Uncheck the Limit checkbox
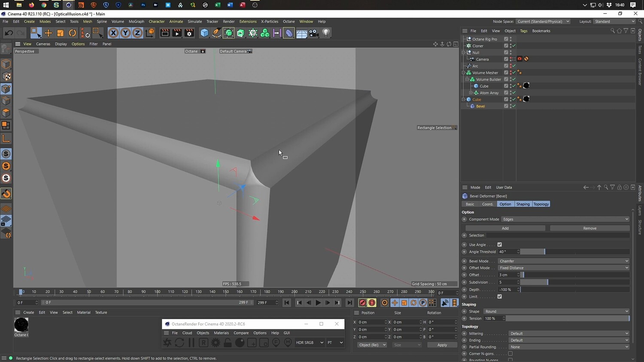Viewport: 644px width, 362px height. (x=499, y=296)
